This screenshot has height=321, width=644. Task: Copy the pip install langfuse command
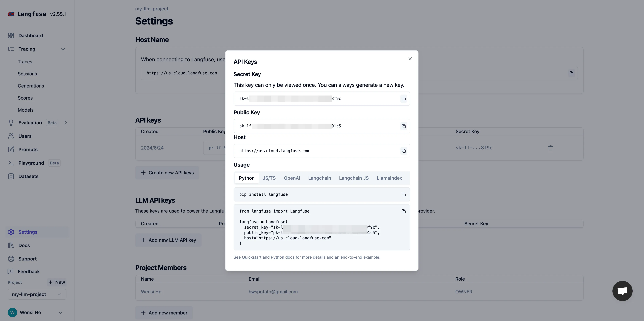coord(404,195)
